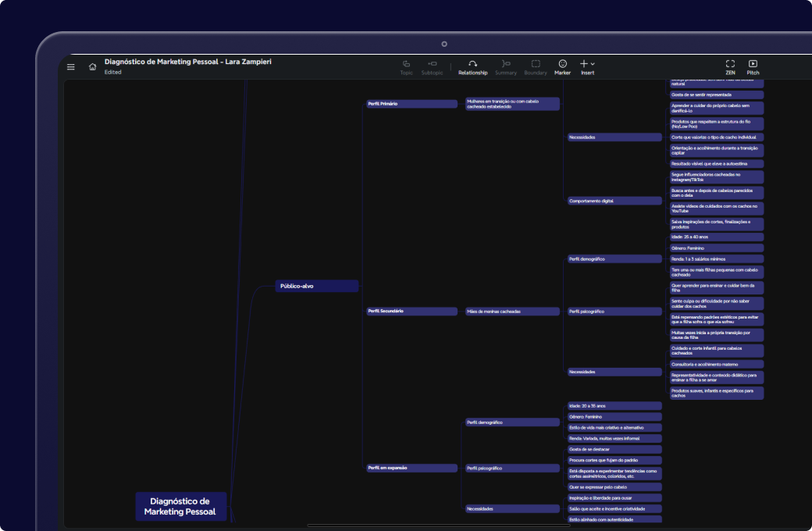Select the Público-alvo node
Image resolution: width=812 pixels, height=531 pixels.
(316, 286)
